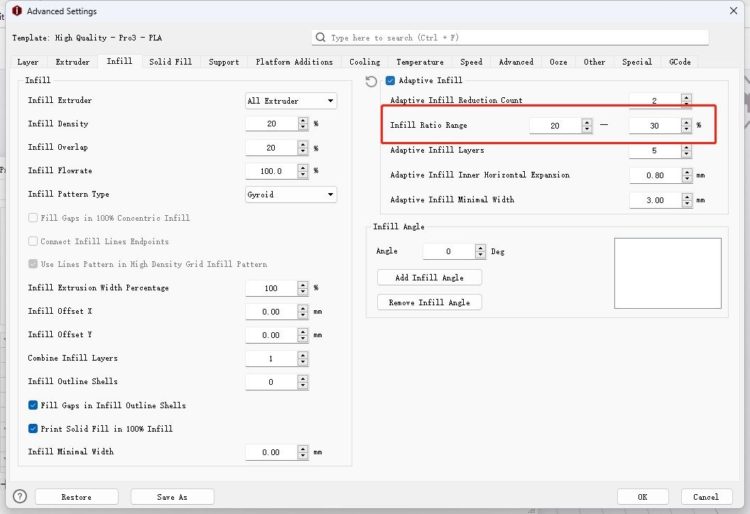Click the Infill Ratio Range minimum field

click(x=555, y=125)
